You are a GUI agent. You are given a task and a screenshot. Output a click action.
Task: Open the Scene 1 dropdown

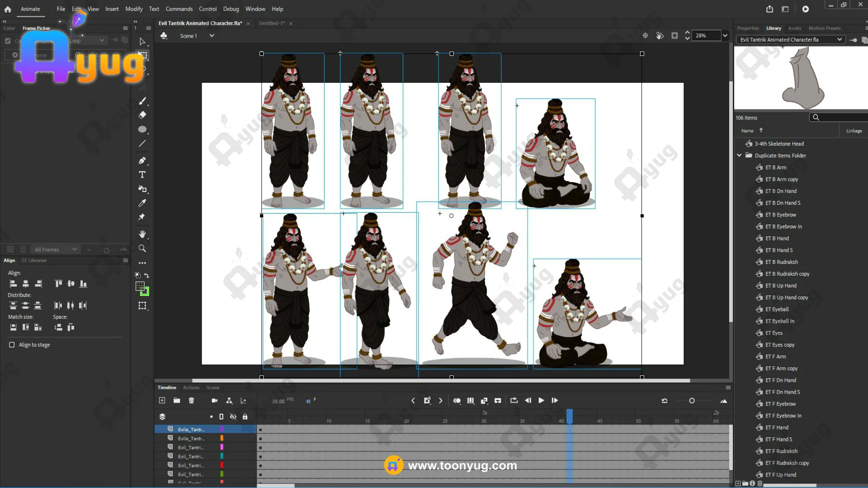point(212,36)
